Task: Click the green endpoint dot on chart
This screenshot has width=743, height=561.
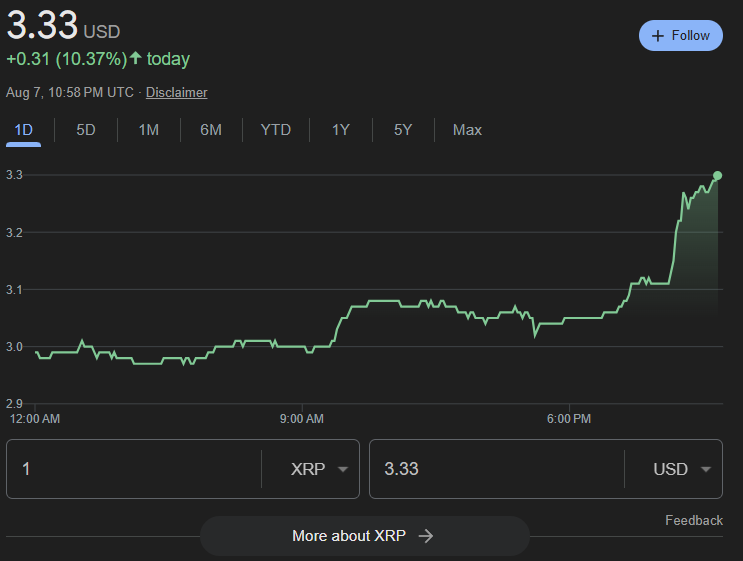Action: (717, 176)
